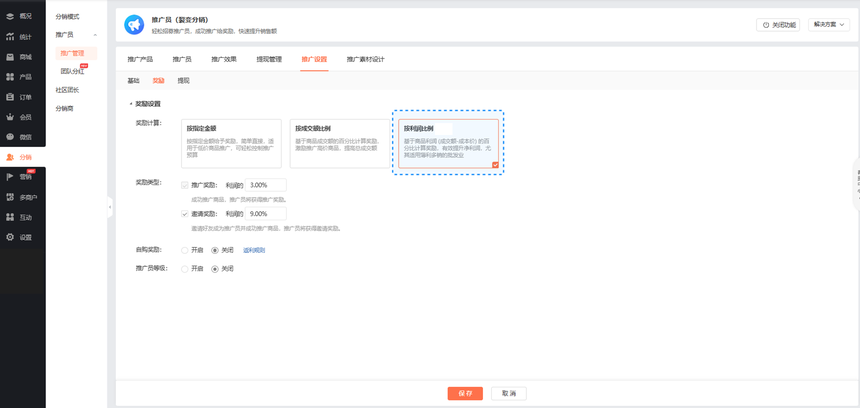860x408 pixels.
Task: Switch to the 基础 sub-tab
Action: [133, 81]
